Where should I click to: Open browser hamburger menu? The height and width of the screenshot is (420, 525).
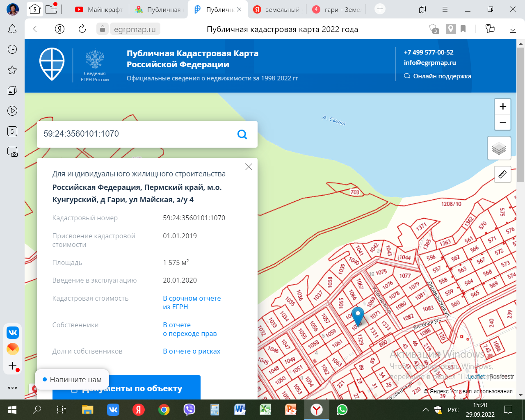(445, 9)
